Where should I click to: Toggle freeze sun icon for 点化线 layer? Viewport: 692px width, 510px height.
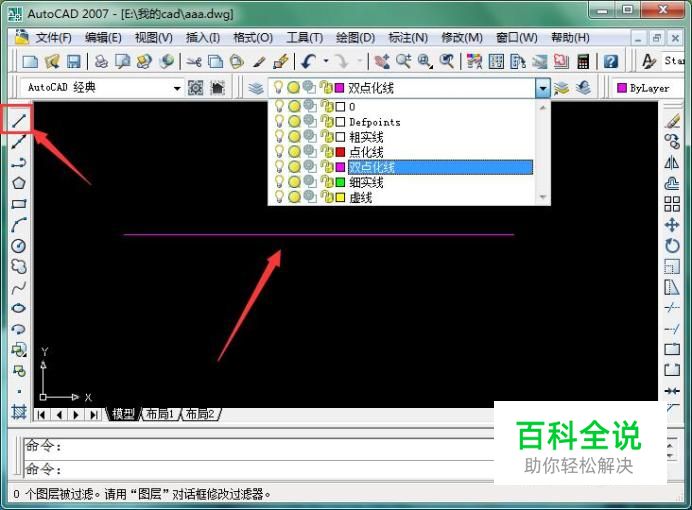pos(294,152)
